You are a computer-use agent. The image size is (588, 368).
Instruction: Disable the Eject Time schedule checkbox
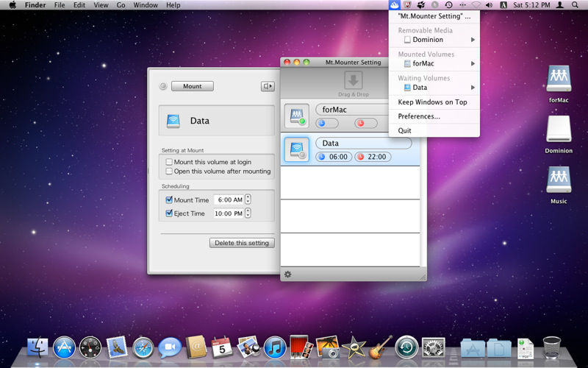(x=169, y=213)
